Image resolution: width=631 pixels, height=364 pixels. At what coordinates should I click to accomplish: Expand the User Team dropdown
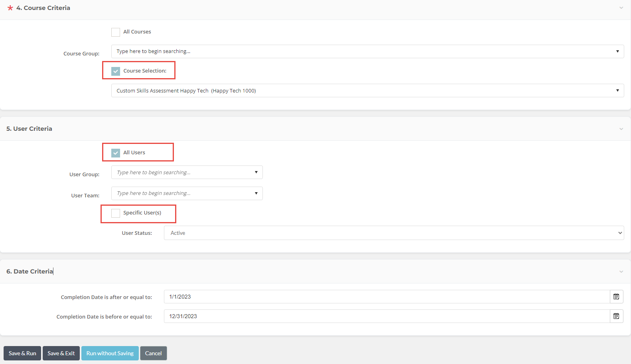(187, 193)
